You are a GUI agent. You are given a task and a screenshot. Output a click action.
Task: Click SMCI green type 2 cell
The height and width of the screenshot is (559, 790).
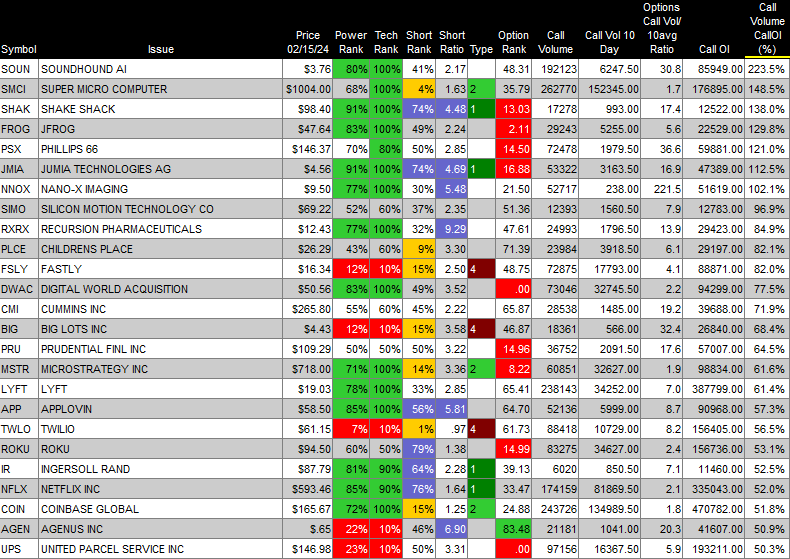coord(481,89)
